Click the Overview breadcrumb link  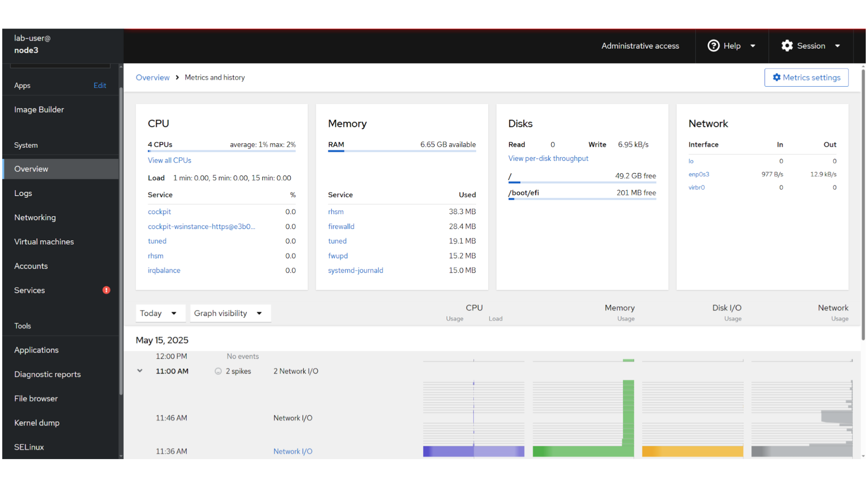pos(152,77)
